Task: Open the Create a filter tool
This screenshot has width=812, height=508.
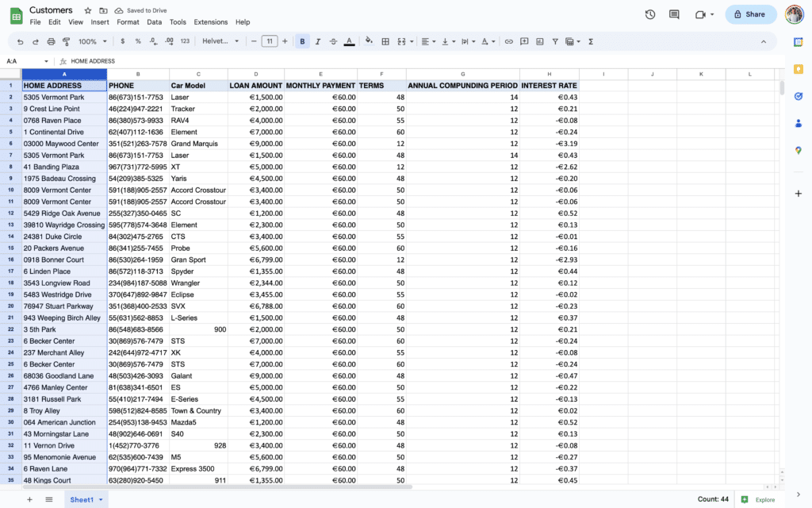Action: coord(555,40)
